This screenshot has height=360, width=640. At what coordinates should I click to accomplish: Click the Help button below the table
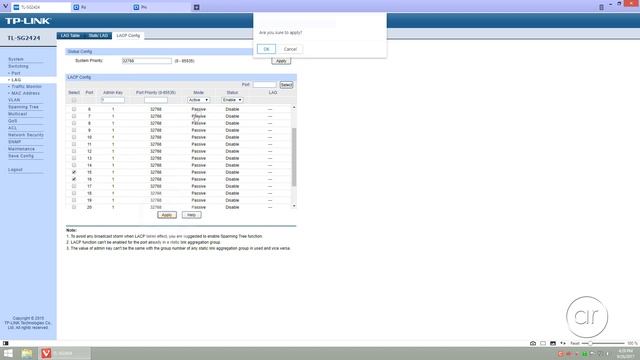pyautogui.click(x=191, y=215)
